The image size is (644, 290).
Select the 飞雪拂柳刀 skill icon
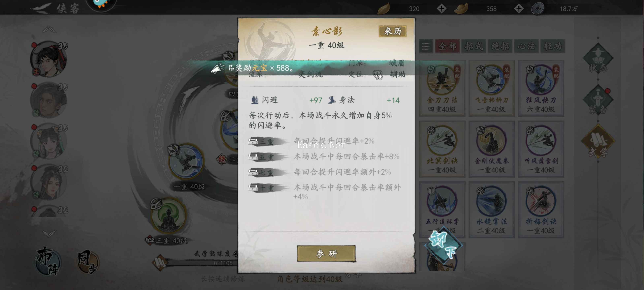point(491,80)
